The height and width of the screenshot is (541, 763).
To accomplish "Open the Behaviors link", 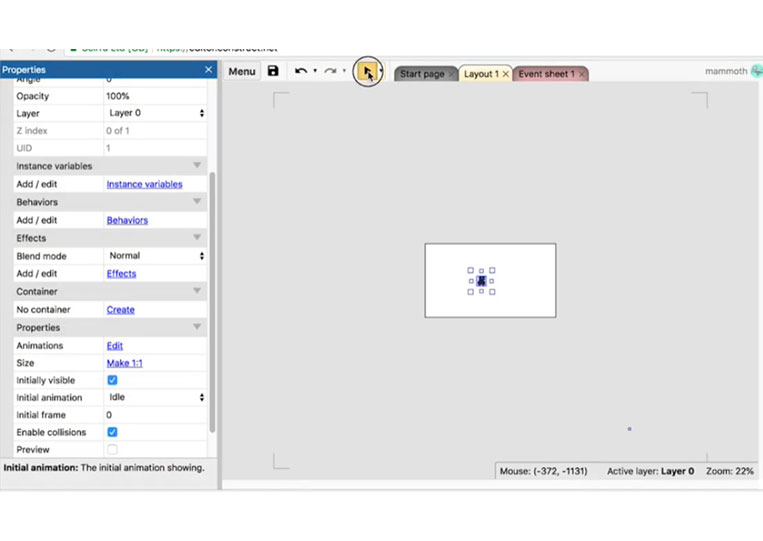I will 127,220.
